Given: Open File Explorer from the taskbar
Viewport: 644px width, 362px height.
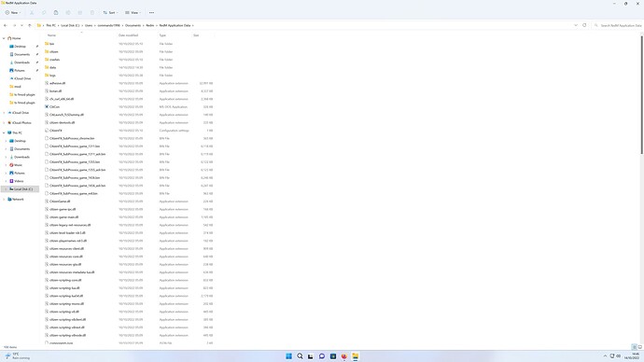Looking at the screenshot, I should [x=356, y=356].
